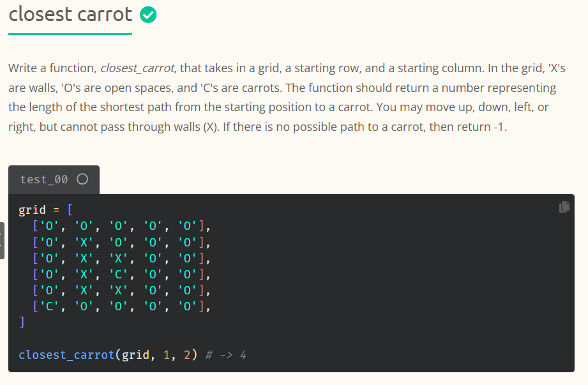This screenshot has height=385, width=588.
Task: Click the opening bracket after "grid ="
Action: point(70,209)
